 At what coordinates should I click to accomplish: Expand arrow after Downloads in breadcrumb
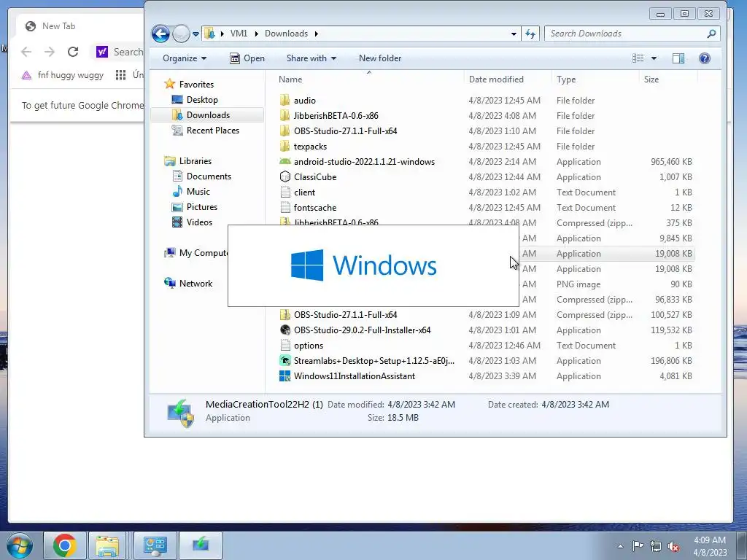[317, 34]
